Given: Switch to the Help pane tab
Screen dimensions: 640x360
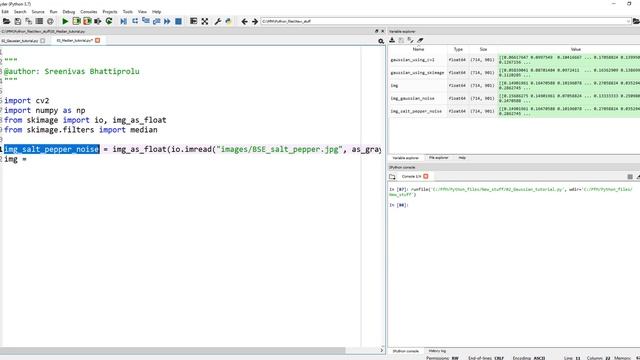Looking at the screenshot, I should (462, 158).
